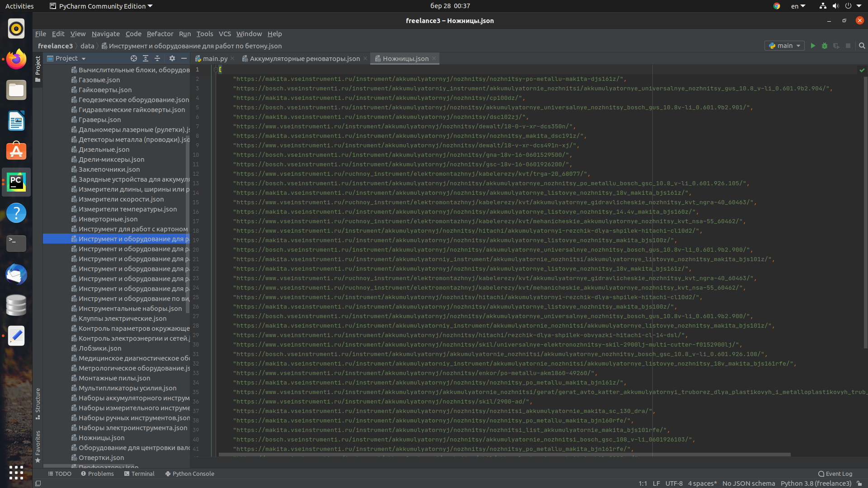The image size is (868, 488).
Task: Open Rhythmbox from the dock
Action: pyautogui.click(x=16, y=28)
